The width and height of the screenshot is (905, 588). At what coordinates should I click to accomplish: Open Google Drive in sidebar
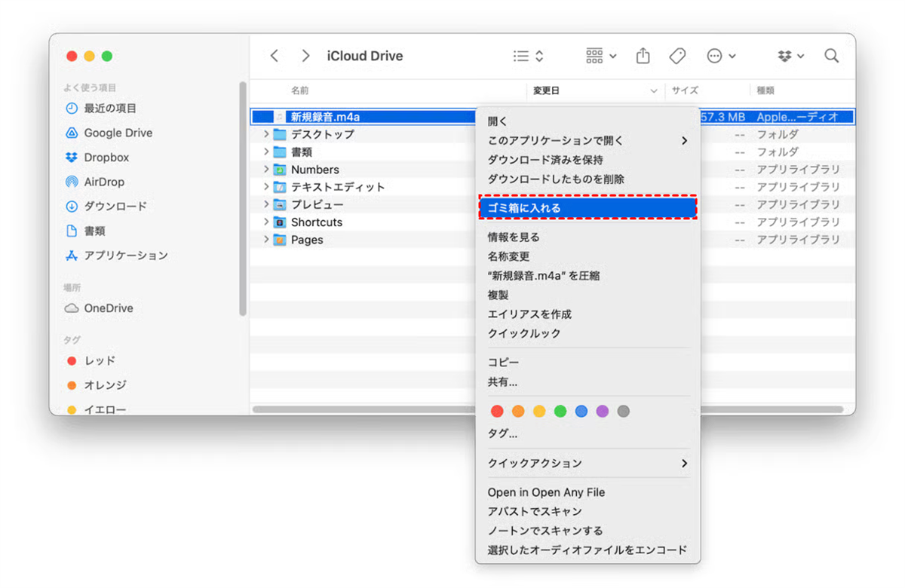coord(109,133)
